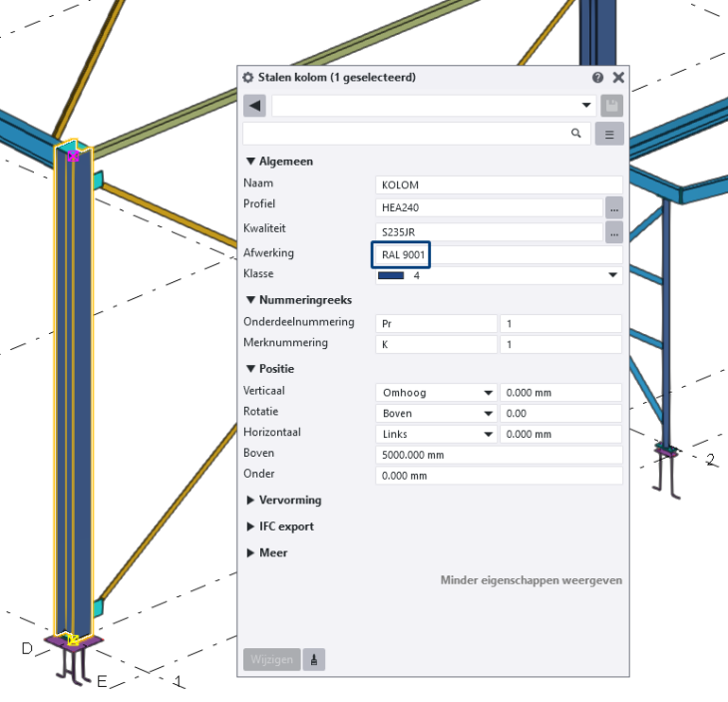This screenshot has height=702, width=728.
Task: Close the Stalen kolom property panel
Action: click(618, 77)
